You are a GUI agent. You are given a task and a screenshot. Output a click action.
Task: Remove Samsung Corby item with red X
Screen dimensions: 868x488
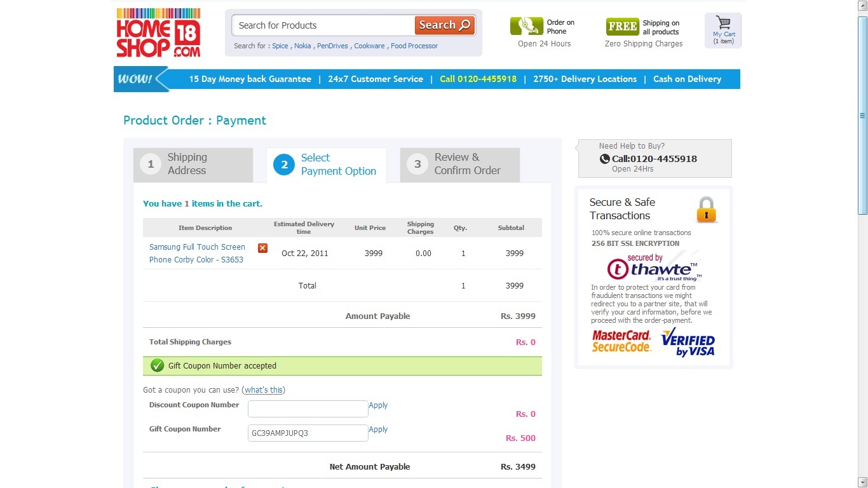tap(262, 248)
